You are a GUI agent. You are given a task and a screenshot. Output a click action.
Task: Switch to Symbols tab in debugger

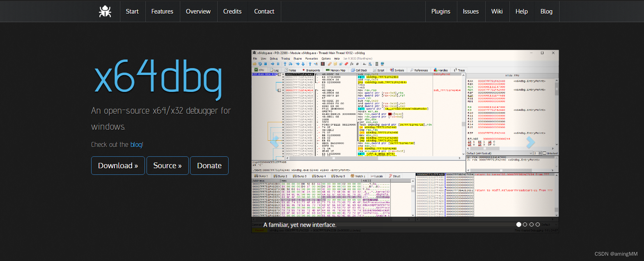397,70
